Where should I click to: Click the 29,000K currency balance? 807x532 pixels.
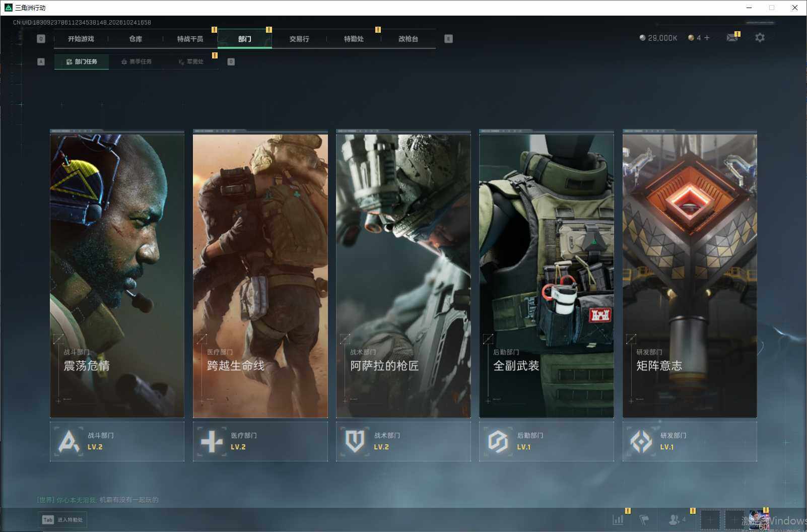point(658,38)
